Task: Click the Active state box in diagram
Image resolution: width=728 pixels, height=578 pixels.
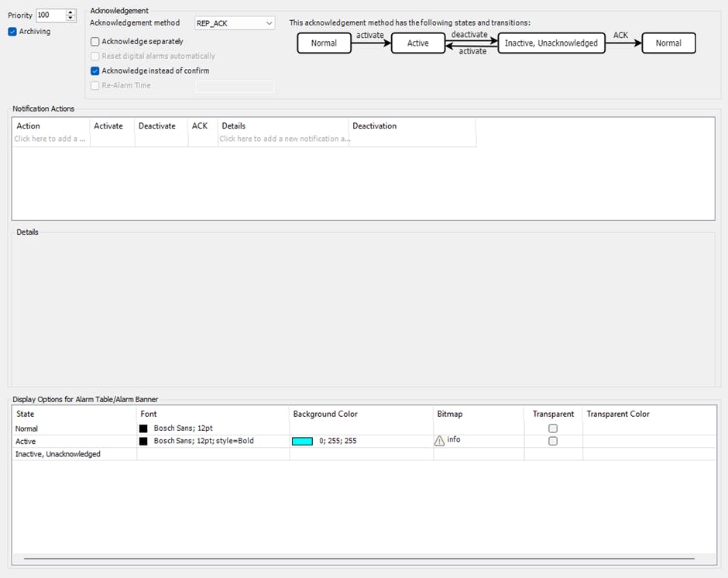Action: [418, 43]
